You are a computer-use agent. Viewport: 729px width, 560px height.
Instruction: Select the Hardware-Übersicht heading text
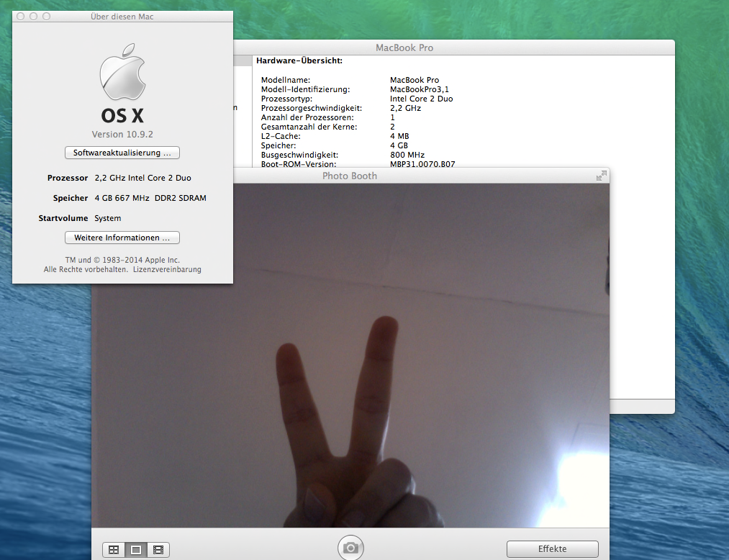(299, 60)
